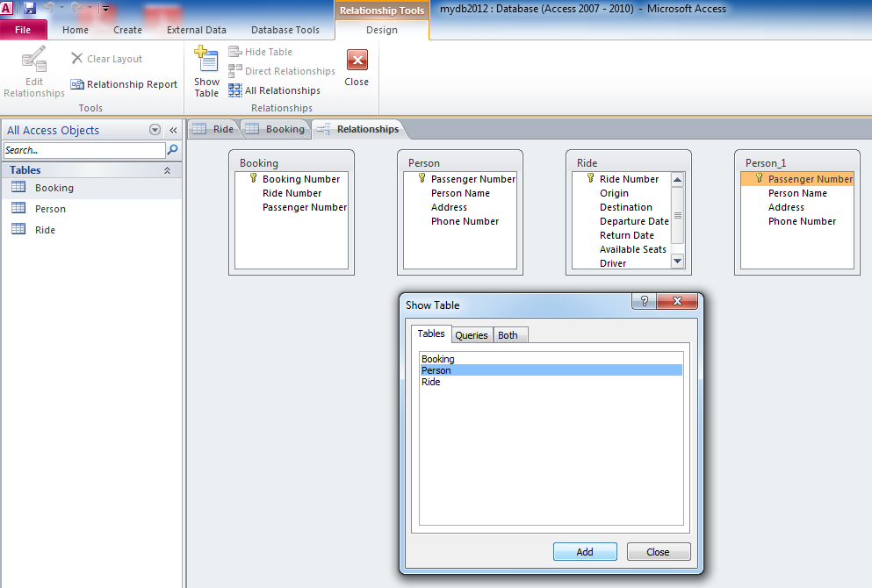Collapse the navigation pane with shutter button

(x=173, y=130)
